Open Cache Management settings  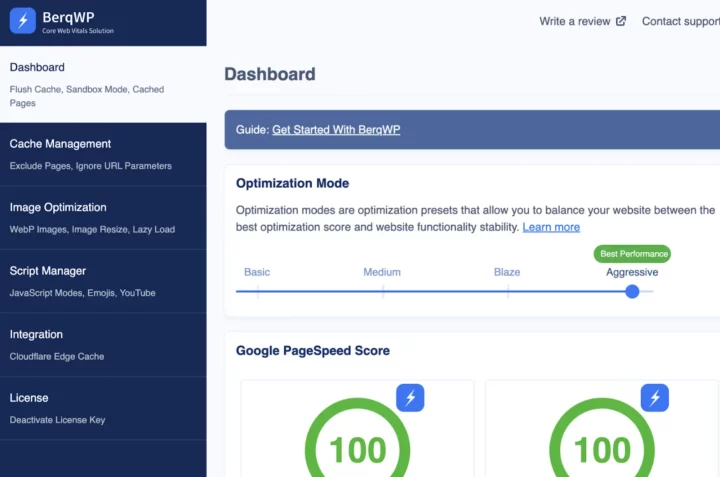[103, 154]
